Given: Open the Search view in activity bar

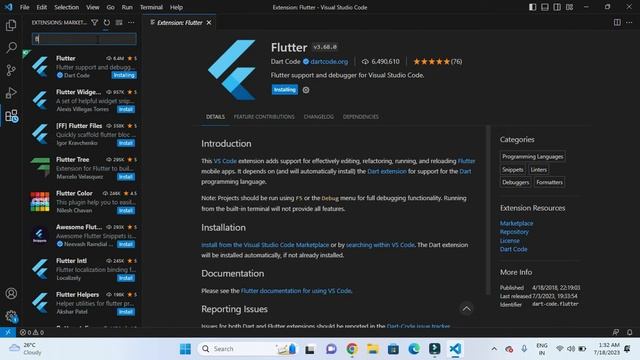Looking at the screenshot, I should click(x=11, y=47).
